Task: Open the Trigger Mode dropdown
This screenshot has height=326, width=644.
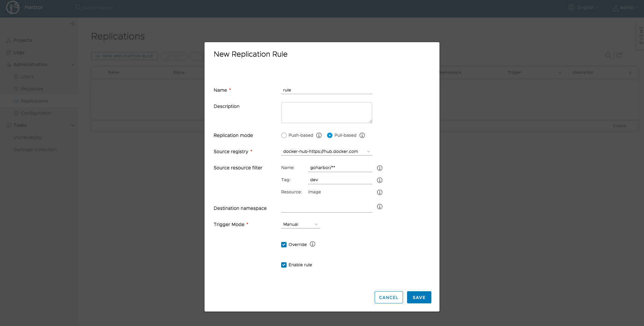Action: tap(300, 224)
